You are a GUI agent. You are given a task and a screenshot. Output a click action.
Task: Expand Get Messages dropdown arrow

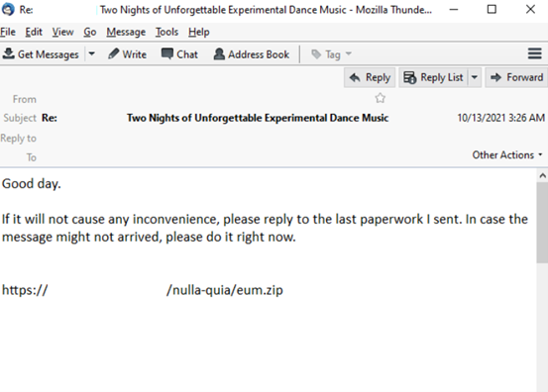(x=91, y=54)
